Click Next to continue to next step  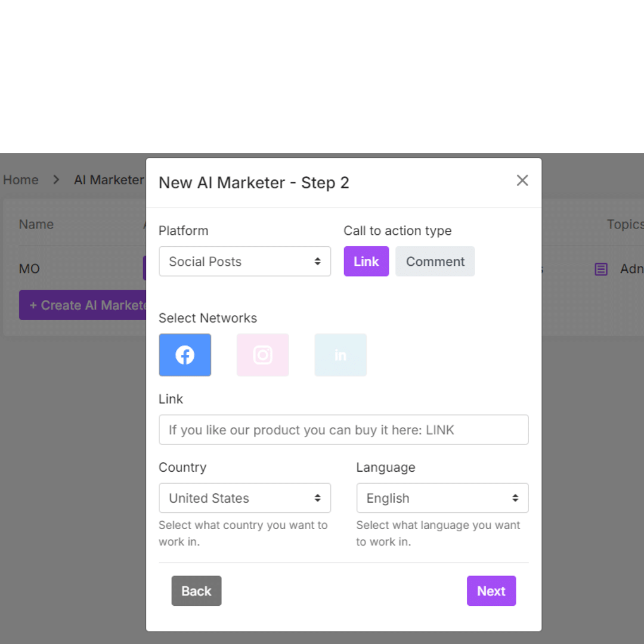point(491,591)
